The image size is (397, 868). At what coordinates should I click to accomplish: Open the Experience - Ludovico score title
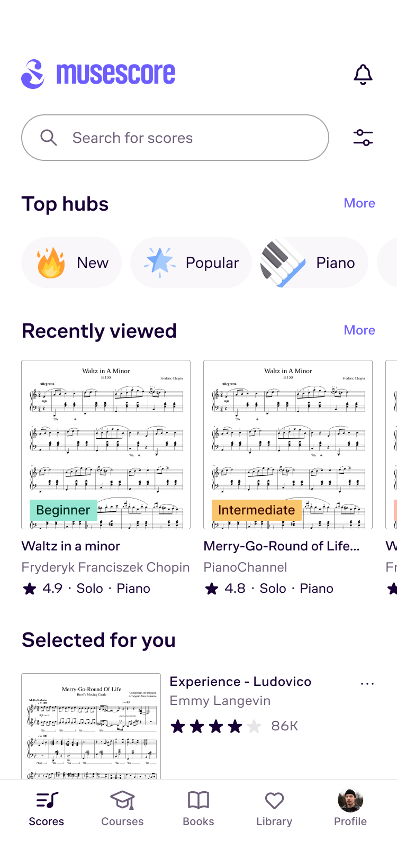tap(240, 682)
